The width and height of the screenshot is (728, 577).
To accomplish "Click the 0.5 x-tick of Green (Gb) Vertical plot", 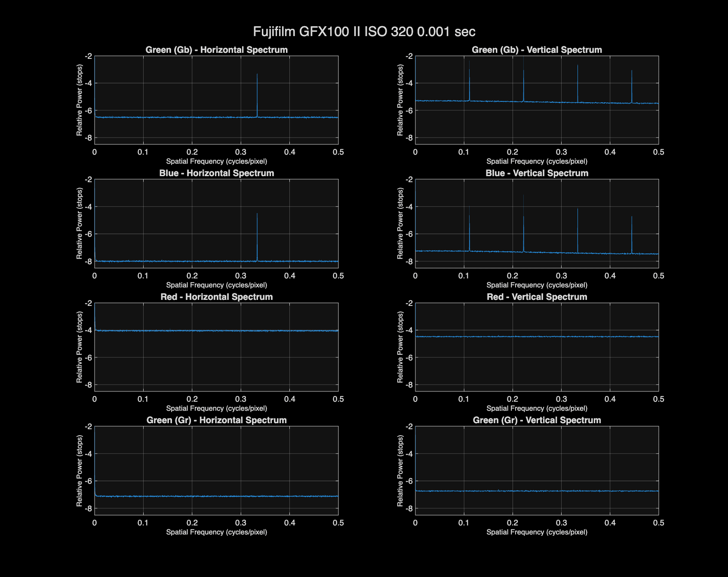I will [659, 152].
